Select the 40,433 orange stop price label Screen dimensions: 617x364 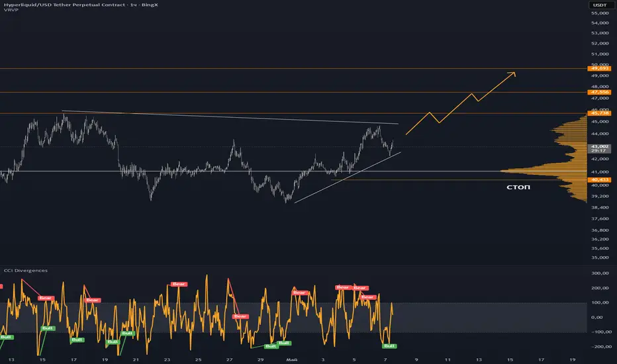point(599,180)
